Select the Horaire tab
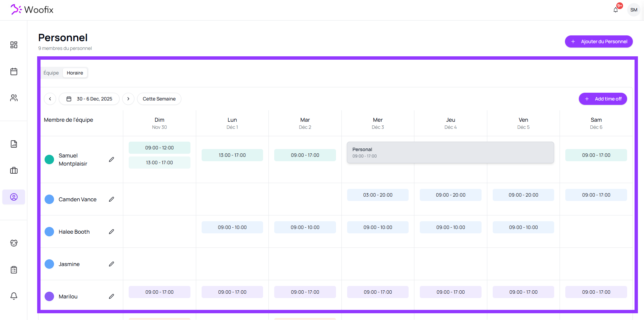 (75, 73)
